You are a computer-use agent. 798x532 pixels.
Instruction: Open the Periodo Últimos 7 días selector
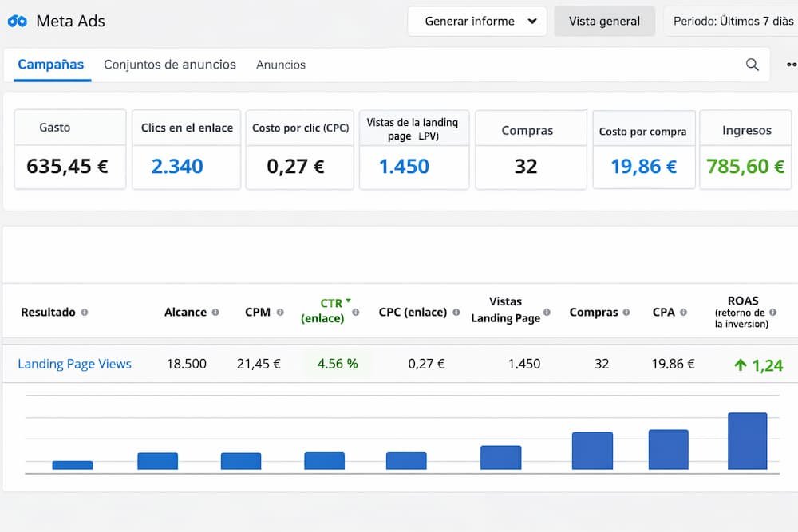[x=729, y=22]
